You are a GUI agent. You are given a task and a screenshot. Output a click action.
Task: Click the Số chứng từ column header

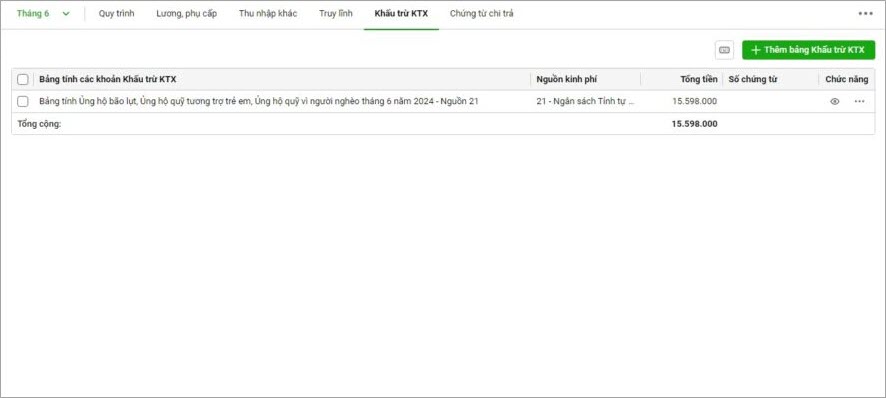753,80
